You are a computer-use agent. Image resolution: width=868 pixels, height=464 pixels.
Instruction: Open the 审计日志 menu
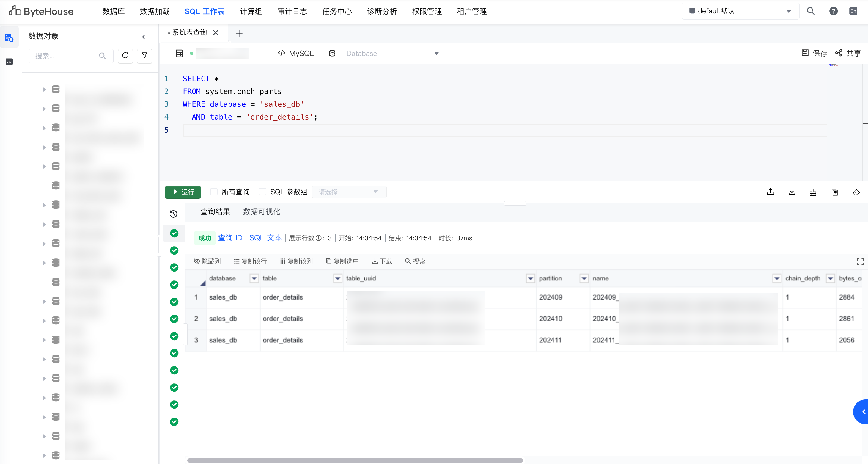coord(292,11)
